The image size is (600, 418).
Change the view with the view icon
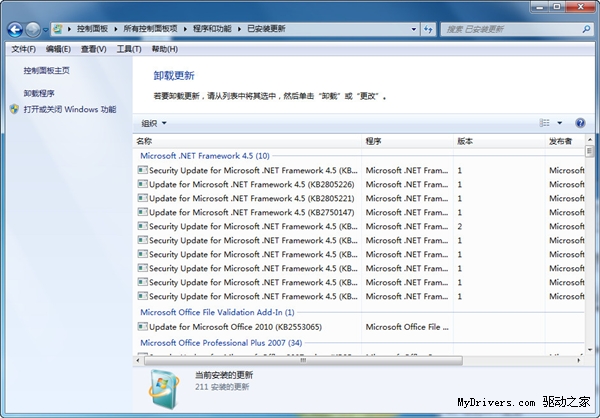(x=544, y=122)
